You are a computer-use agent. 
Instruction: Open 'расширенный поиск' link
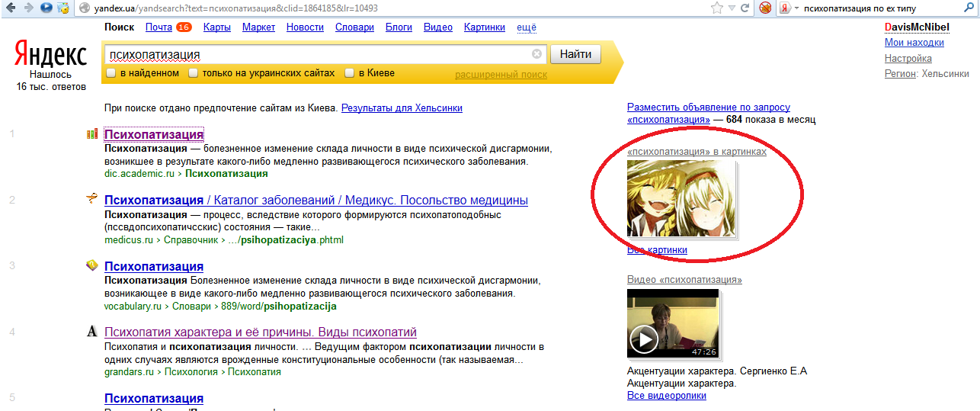click(501, 75)
